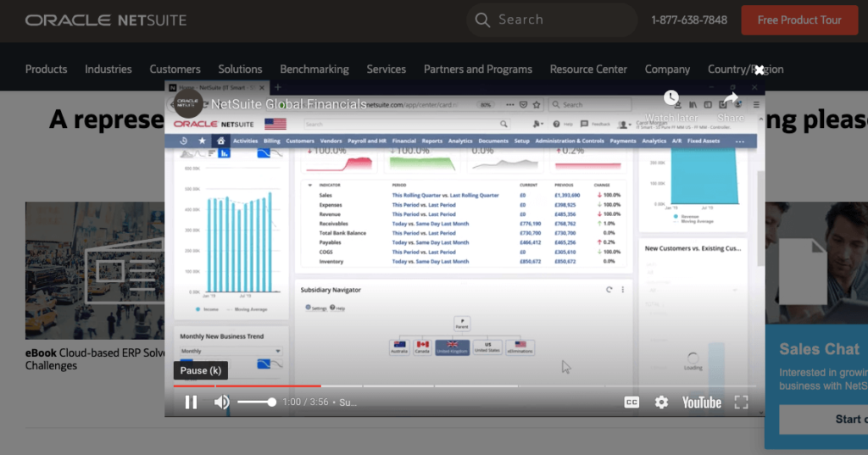Click the Oracle NetSuite logo

(x=106, y=19)
